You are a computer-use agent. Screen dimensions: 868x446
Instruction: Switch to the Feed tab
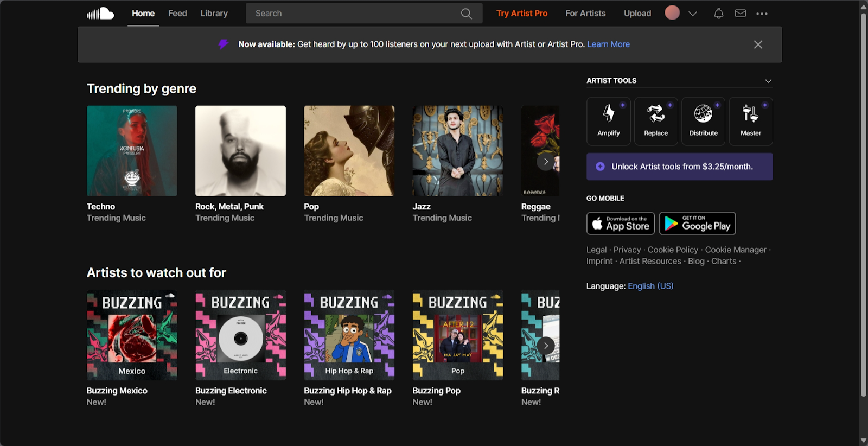[177, 14]
